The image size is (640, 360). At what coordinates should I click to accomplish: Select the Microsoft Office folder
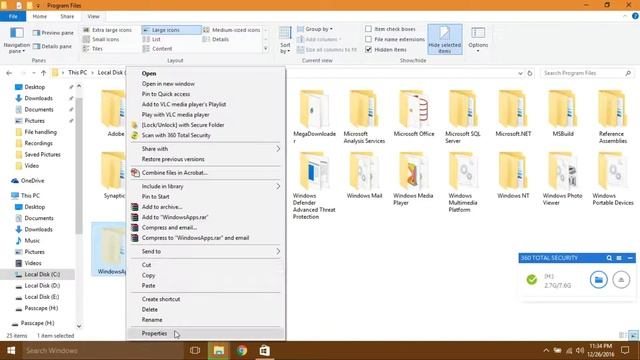click(413, 113)
